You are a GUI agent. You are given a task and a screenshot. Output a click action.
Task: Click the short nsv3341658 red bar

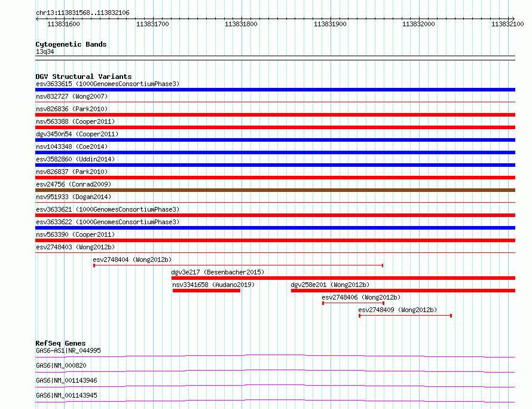206,291
